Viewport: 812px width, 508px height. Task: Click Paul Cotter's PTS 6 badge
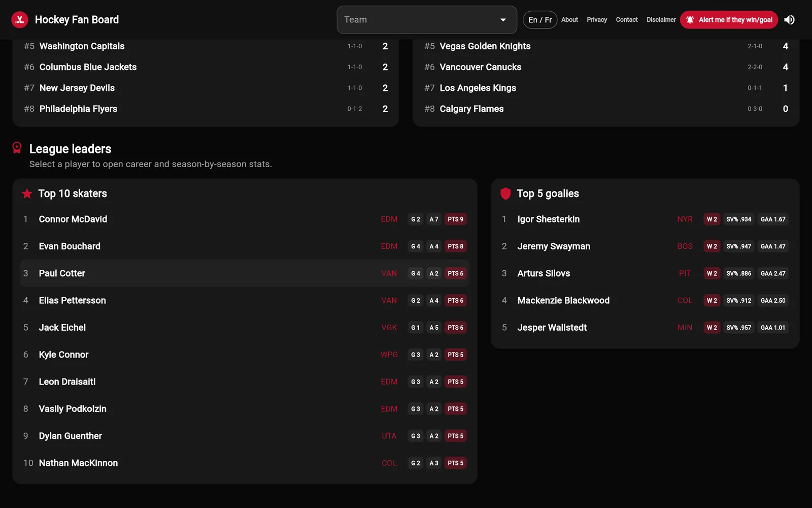[456, 273]
